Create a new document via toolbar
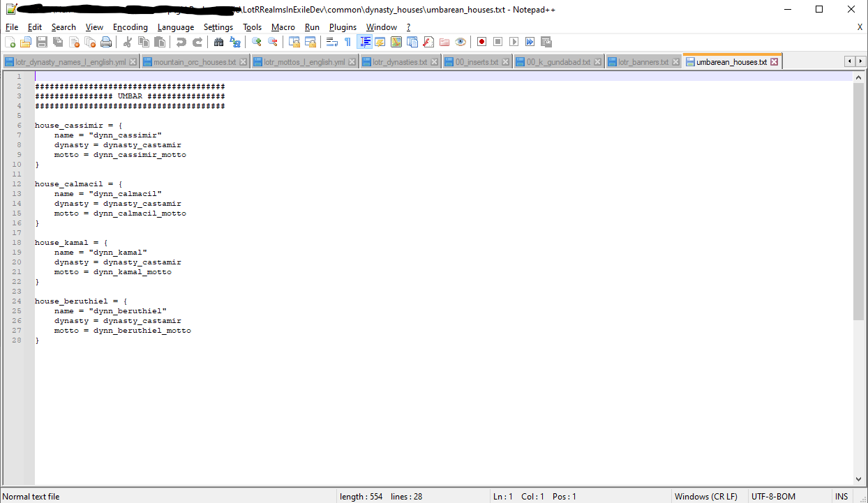Screen dimensions: 868x503 [x=10, y=42]
